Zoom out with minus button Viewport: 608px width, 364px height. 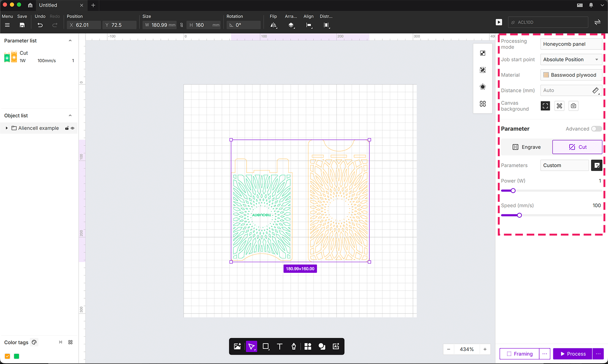coord(448,349)
